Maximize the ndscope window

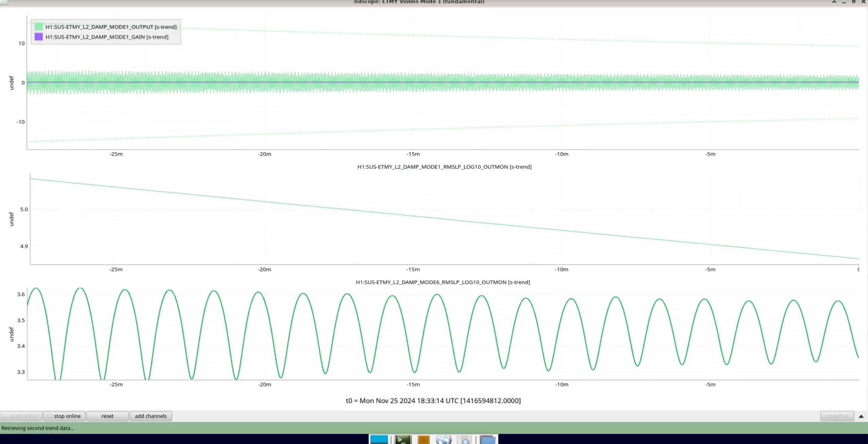(854, 2)
